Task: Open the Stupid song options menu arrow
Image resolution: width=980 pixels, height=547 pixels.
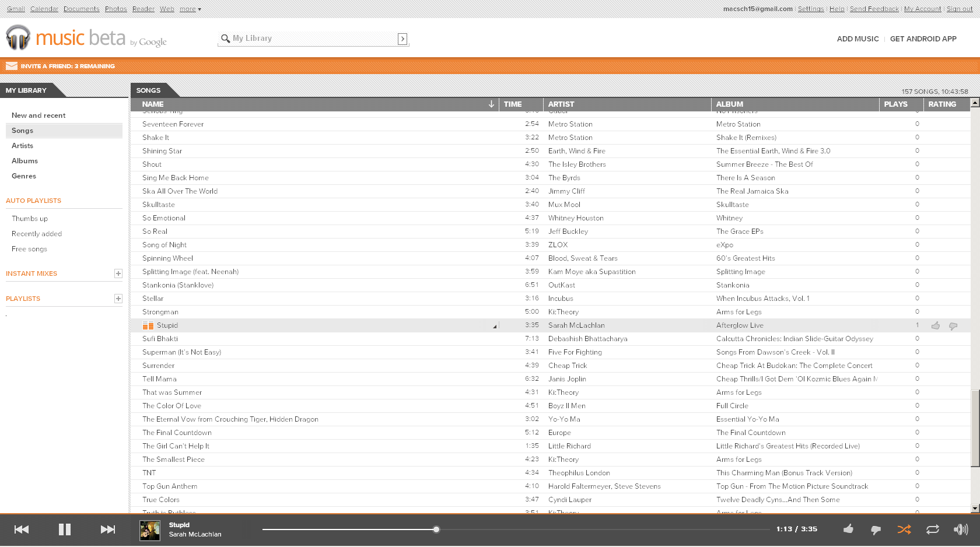Action: 495,326
